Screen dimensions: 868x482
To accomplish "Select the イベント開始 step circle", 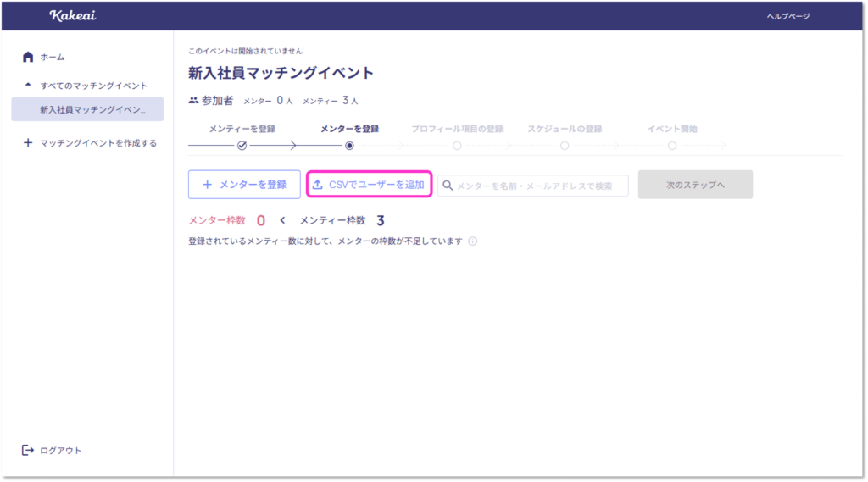I will pos(672,146).
